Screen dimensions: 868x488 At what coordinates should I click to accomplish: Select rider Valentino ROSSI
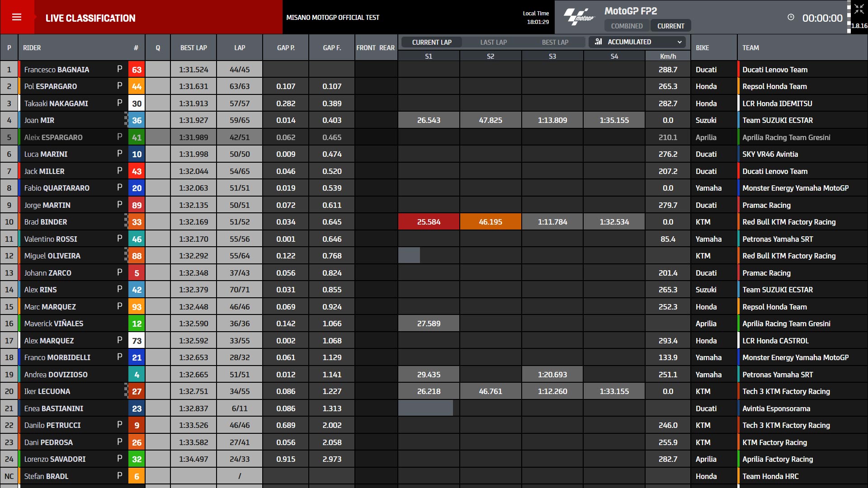tap(51, 239)
